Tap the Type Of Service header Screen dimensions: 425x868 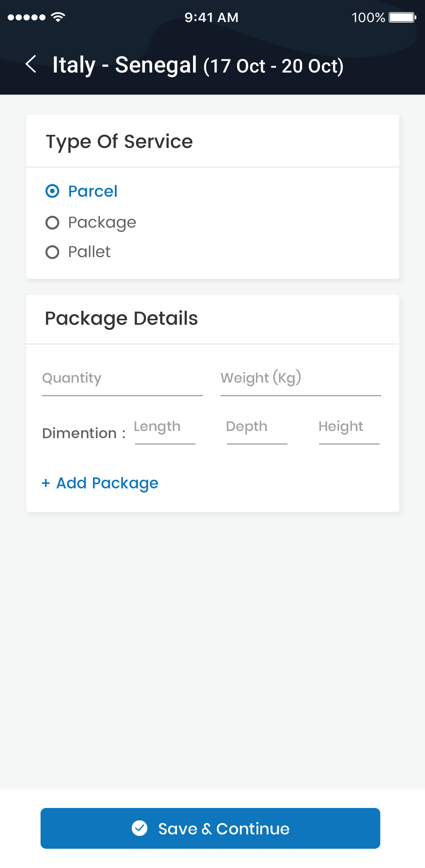pos(119,142)
